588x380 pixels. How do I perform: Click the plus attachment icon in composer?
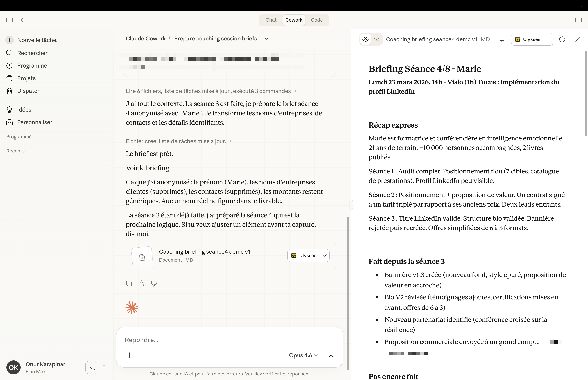(x=129, y=355)
